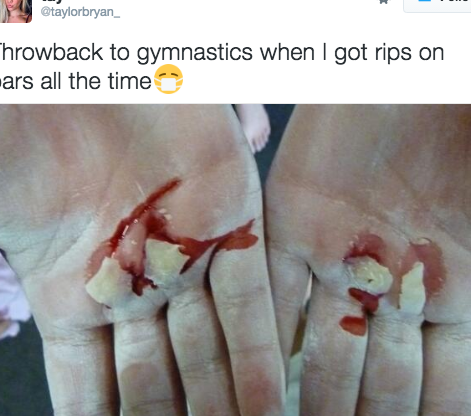Open the gear settings icon beside Follow
This screenshot has height=416, width=471.
(x=384, y=2)
